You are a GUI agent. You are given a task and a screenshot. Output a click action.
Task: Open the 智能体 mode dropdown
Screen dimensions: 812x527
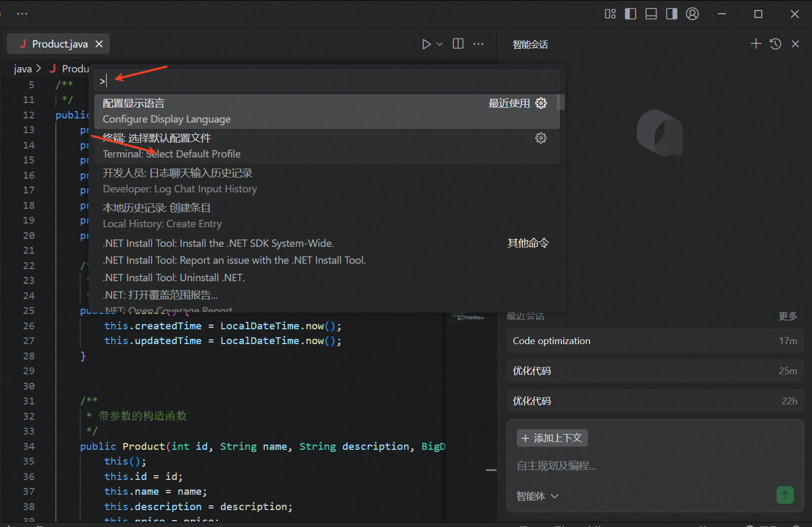point(537,496)
